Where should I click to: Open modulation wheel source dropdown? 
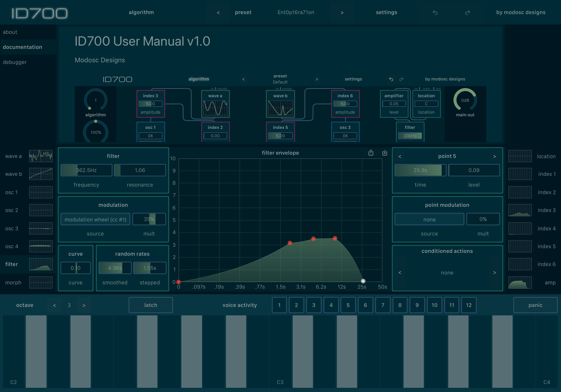tap(95, 219)
